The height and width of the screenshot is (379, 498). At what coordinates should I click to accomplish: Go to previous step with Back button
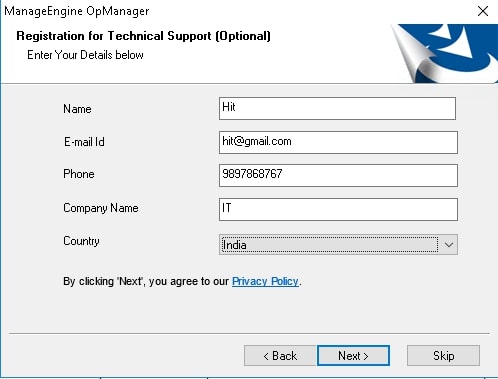click(280, 356)
